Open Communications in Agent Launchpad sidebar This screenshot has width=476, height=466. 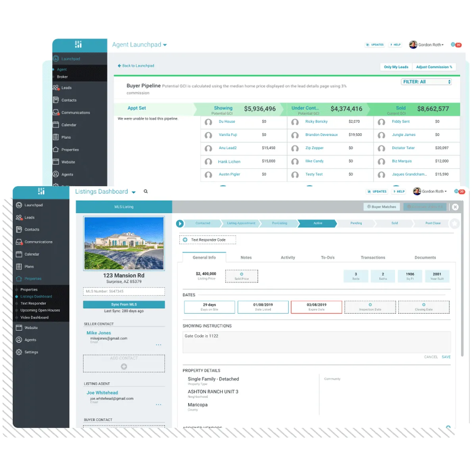pyautogui.click(x=75, y=113)
